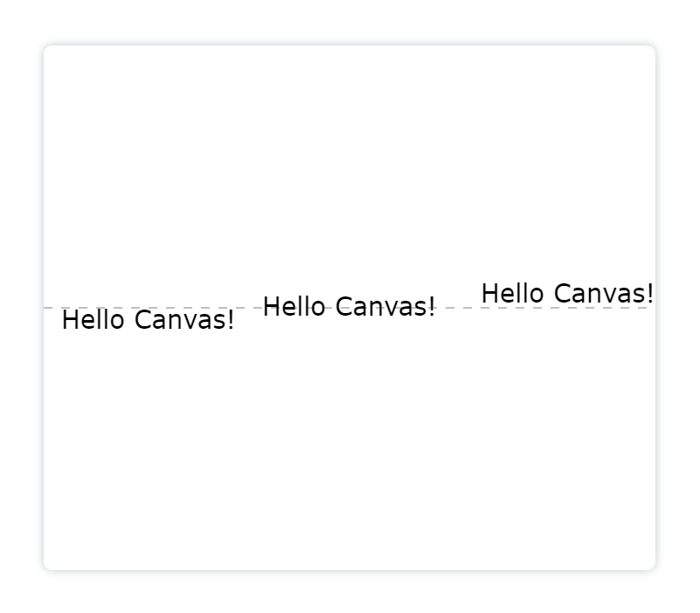Click the word "Canvas!" in the lowest text
The height and width of the screenshot is (613, 700).
(184, 320)
